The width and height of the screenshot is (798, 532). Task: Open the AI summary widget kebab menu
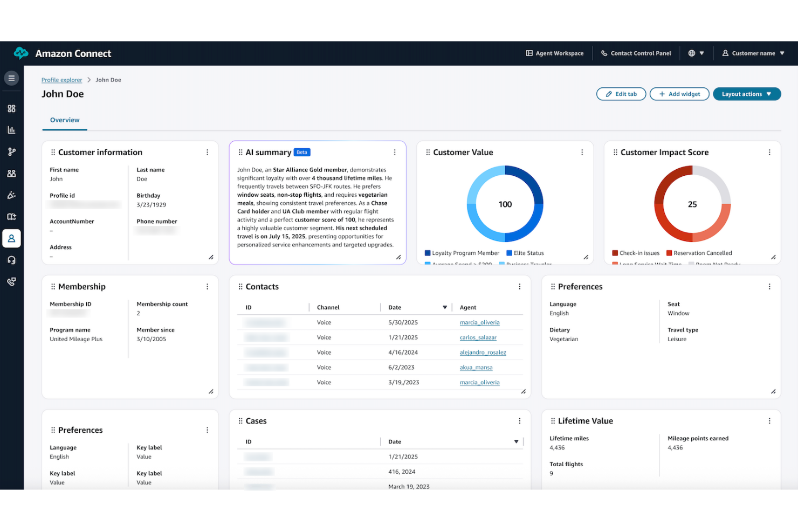click(395, 152)
